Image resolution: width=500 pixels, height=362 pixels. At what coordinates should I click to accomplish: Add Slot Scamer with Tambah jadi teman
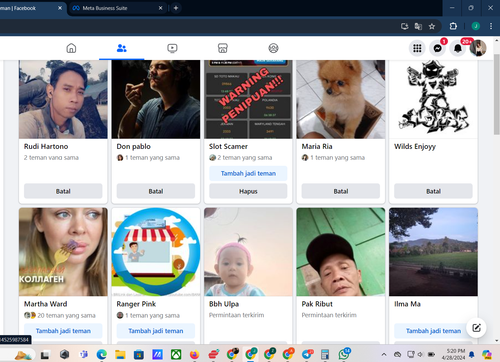[248, 173]
